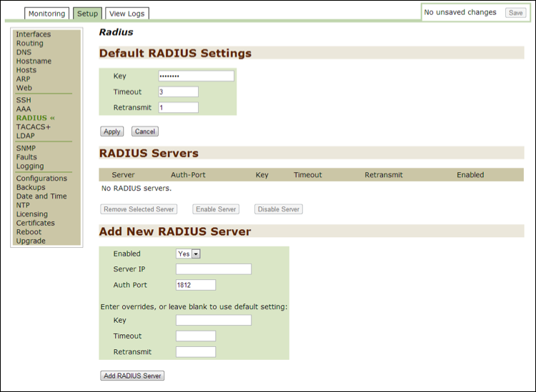
Task: Open TACACS+ in the sidebar
Action: coord(34,127)
